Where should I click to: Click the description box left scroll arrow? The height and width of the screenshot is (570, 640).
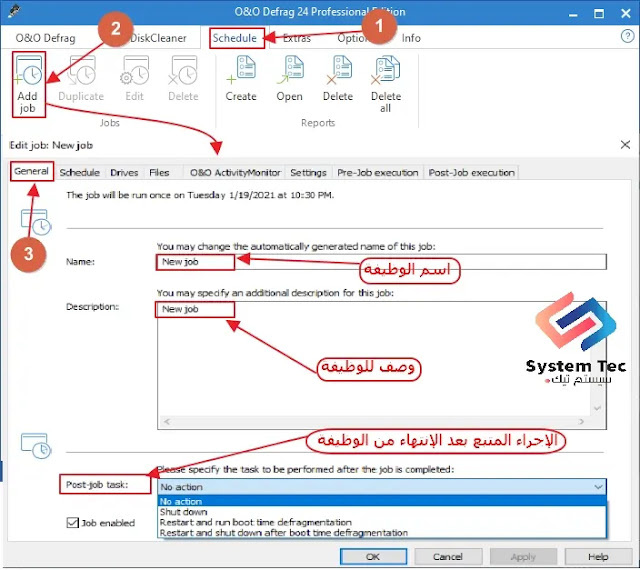coord(167,422)
